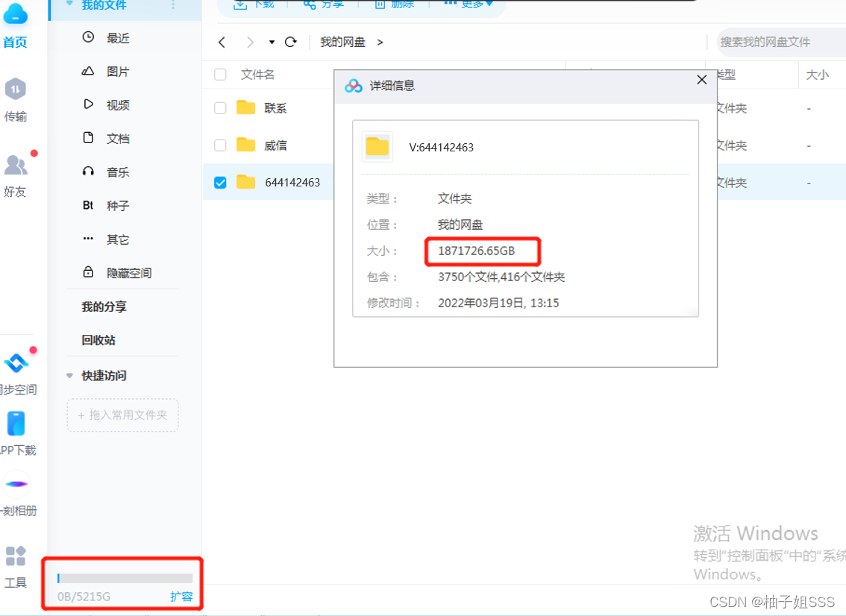
Task: Click the folder icon in 详细信息 dialog
Action: tap(377, 146)
